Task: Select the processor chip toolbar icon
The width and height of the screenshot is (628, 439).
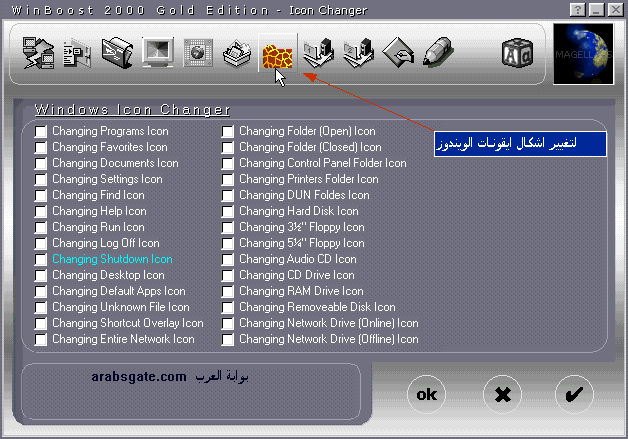Action: (198, 52)
